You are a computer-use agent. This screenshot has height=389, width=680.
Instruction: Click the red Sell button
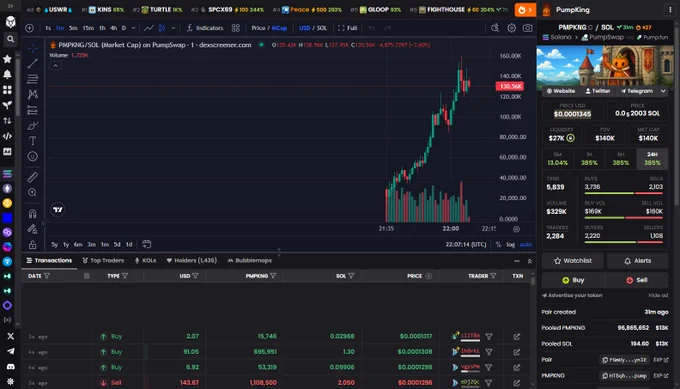click(637, 280)
